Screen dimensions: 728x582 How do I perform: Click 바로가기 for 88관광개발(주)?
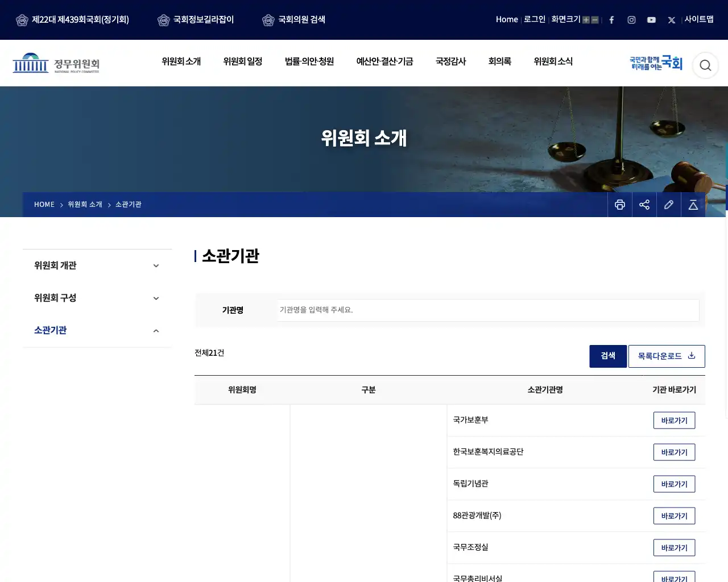pos(675,516)
